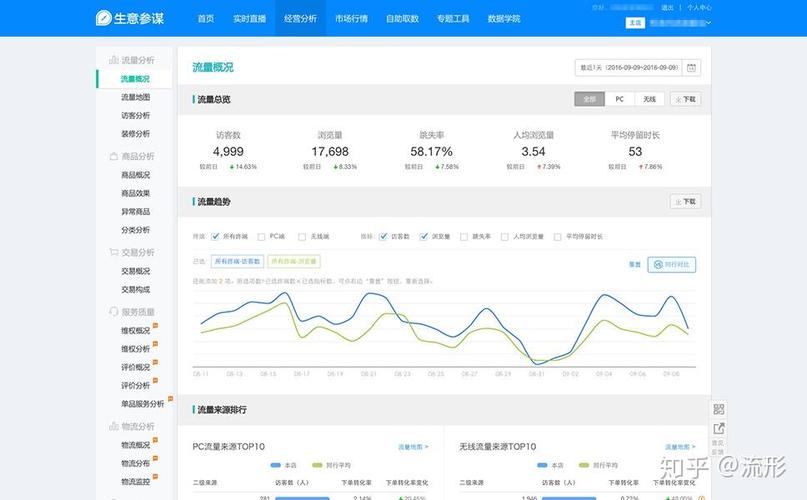
Task: Switch to the PC terminal tab
Action: point(620,99)
